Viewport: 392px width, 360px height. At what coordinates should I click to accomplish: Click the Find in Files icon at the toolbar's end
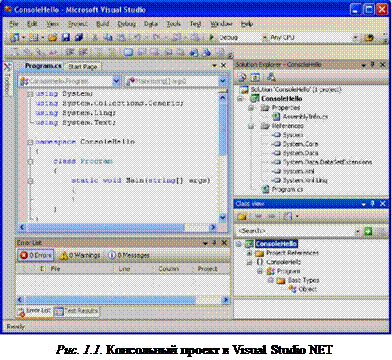(x=369, y=37)
